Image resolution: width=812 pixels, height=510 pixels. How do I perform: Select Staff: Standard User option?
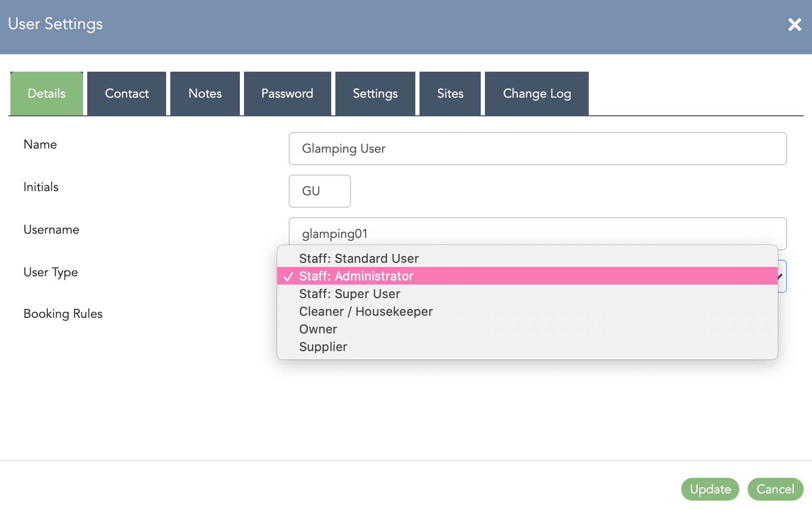527,258
